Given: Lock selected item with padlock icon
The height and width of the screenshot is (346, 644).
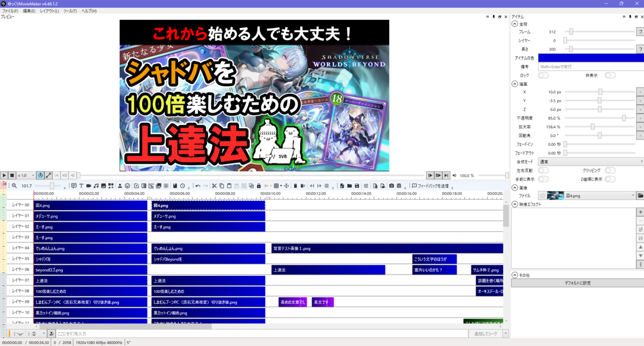Looking at the screenshot, I should click(259, 186).
